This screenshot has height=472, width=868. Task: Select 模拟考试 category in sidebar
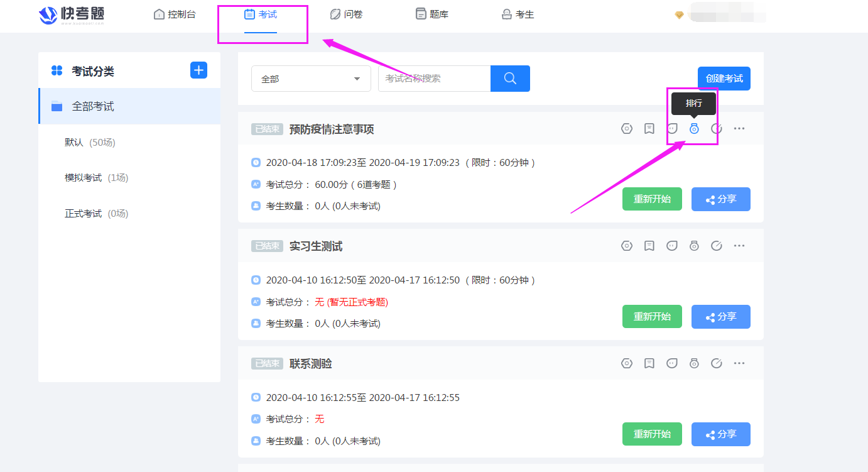83,178
